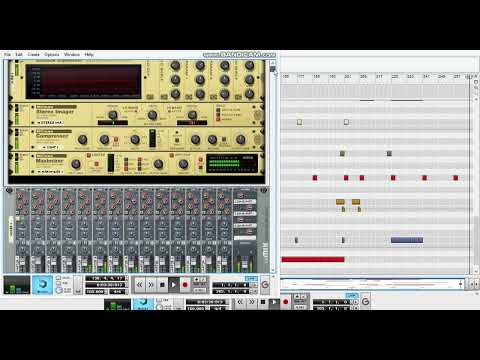
Task: Click the blue click-level knob in transport
Action: pyautogui.click(x=42, y=284)
